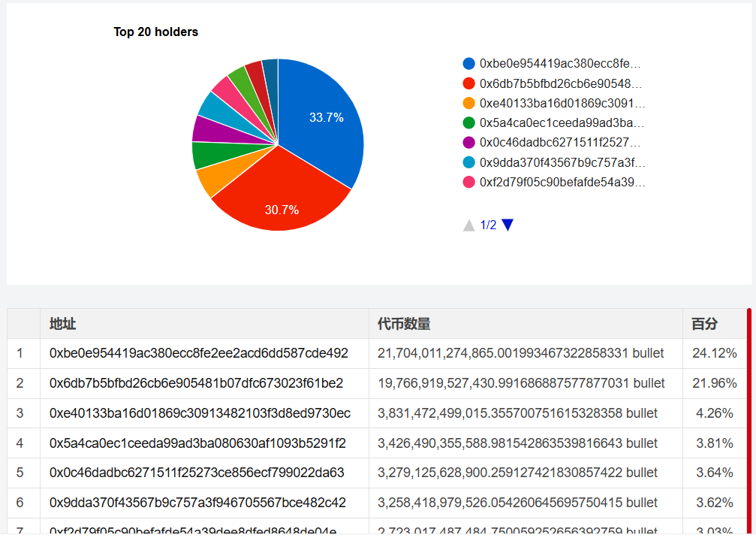Click the pink legend dot for 0xf2d79f05c90b

point(469,182)
